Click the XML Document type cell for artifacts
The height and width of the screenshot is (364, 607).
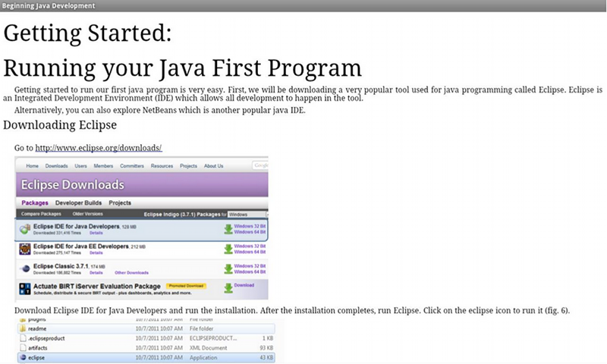coord(208,348)
